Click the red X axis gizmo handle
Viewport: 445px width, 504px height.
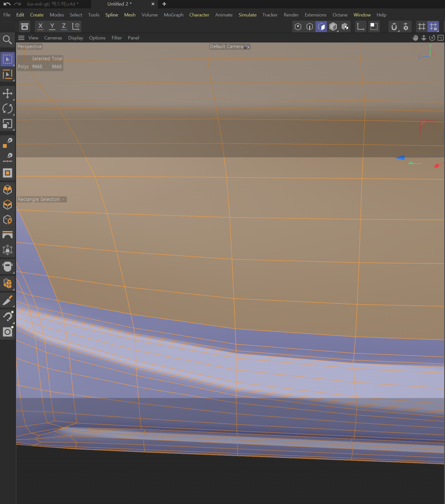437,166
